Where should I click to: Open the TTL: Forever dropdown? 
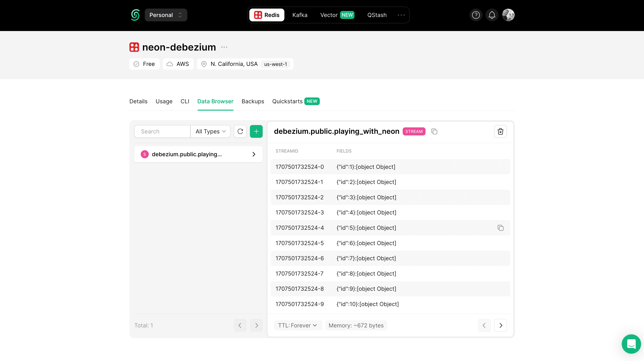point(298,325)
